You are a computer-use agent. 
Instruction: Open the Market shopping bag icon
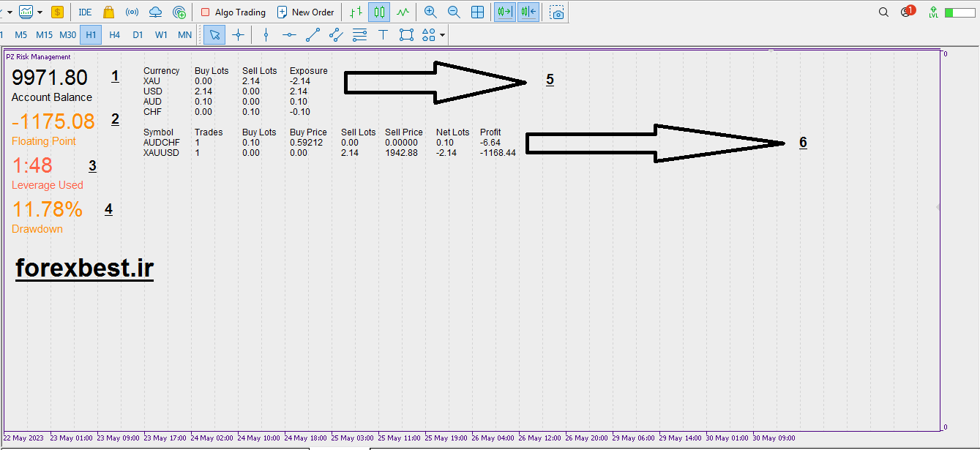click(109, 12)
